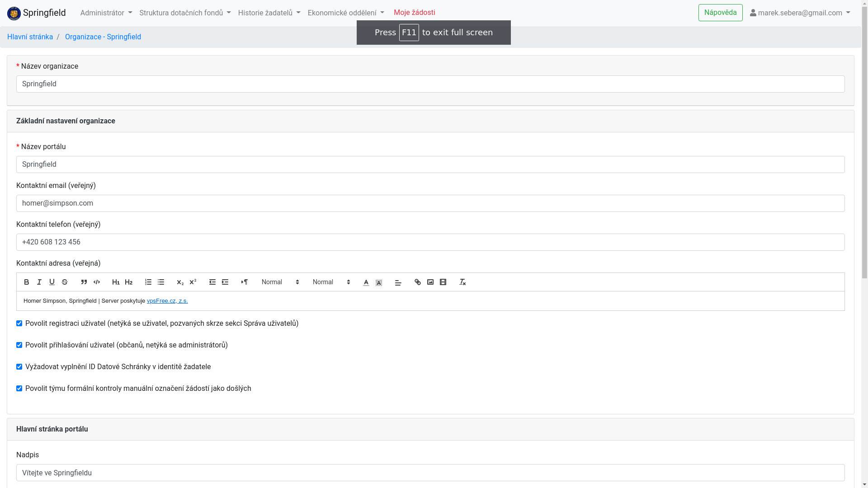Screen dimensions: 868x488
Task: Toggle Povolit přihlašování uživatel checkbox
Action: point(19,345)
